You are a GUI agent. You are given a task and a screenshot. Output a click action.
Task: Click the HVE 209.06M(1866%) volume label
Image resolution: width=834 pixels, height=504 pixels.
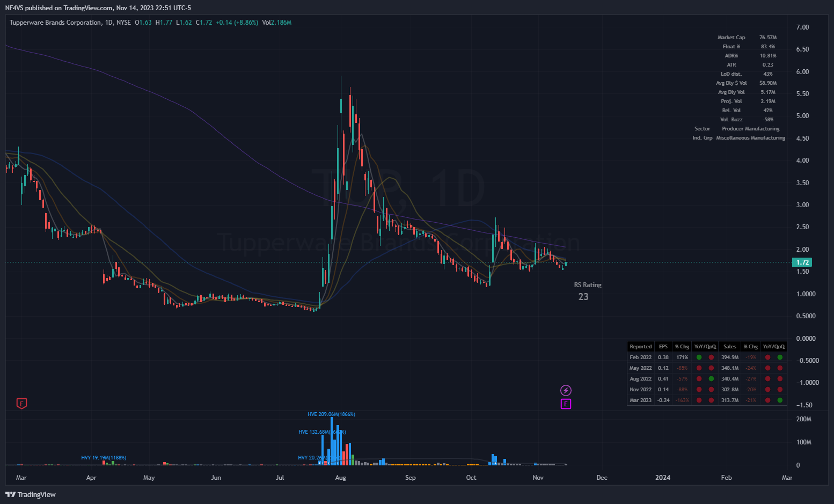pos(331,414)
